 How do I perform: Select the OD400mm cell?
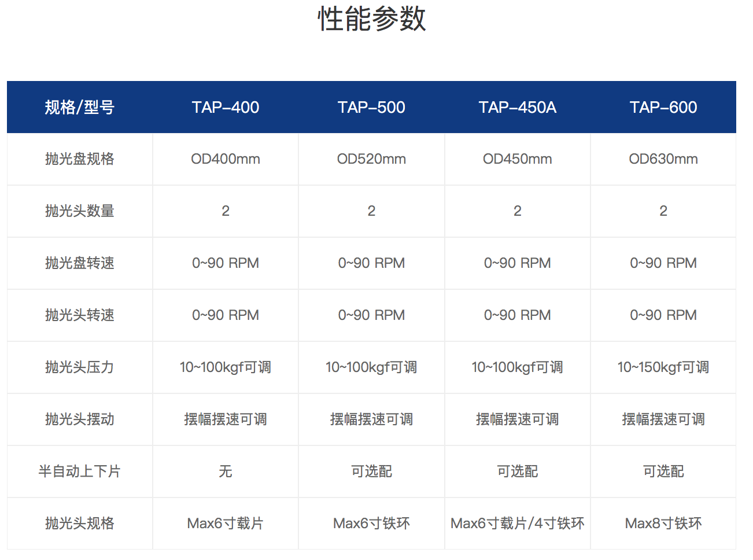click(x=226, y=159)
